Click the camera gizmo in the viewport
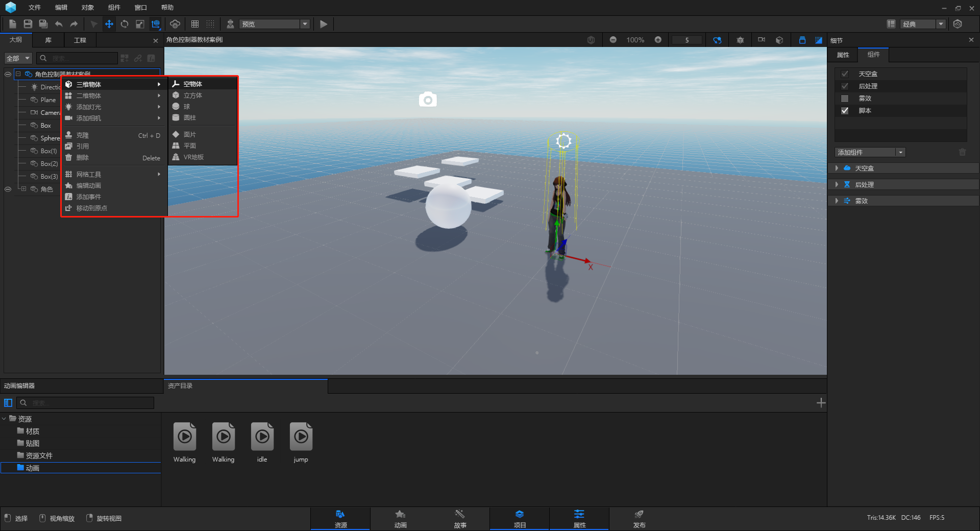Screen dimensions: 980x531 (428, 100)
